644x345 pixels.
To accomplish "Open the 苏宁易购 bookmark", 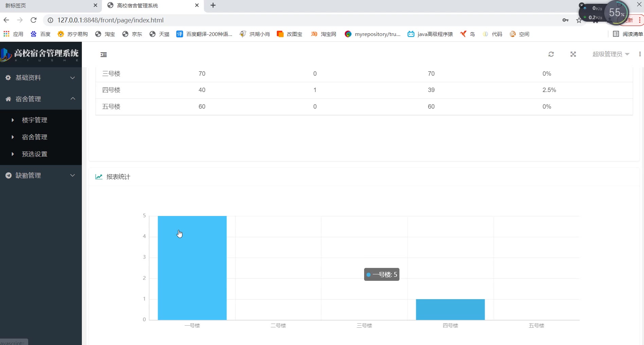I will [x=73, y=34].
